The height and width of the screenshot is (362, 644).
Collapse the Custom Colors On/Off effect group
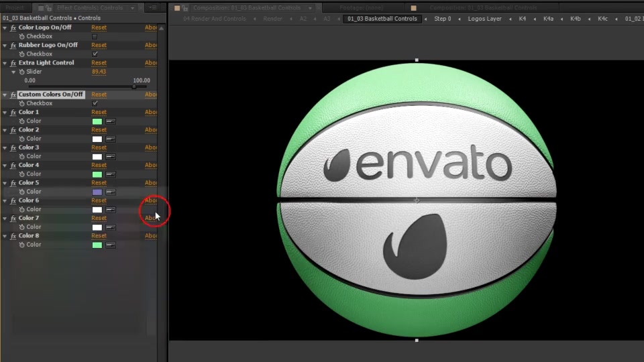pos(5,95)
